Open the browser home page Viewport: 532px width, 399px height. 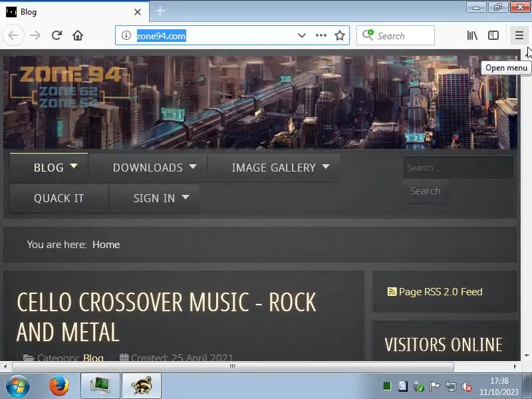tap(78, 35)
